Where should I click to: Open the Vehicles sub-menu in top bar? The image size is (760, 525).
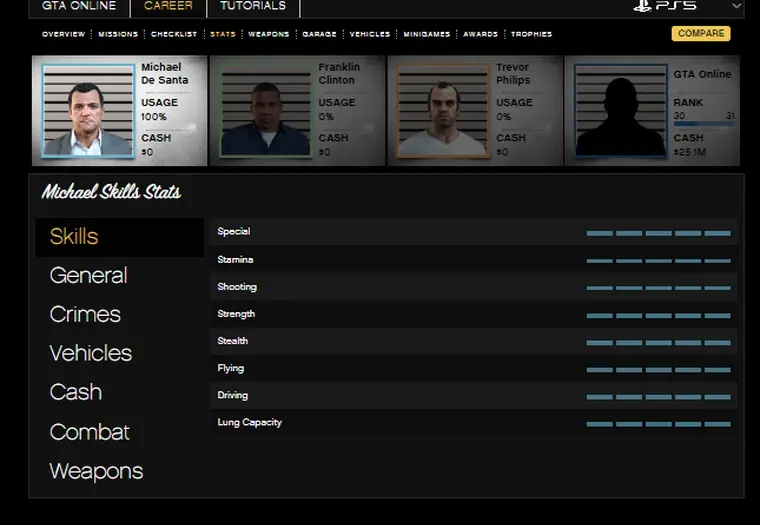click(x=370, y=34)
